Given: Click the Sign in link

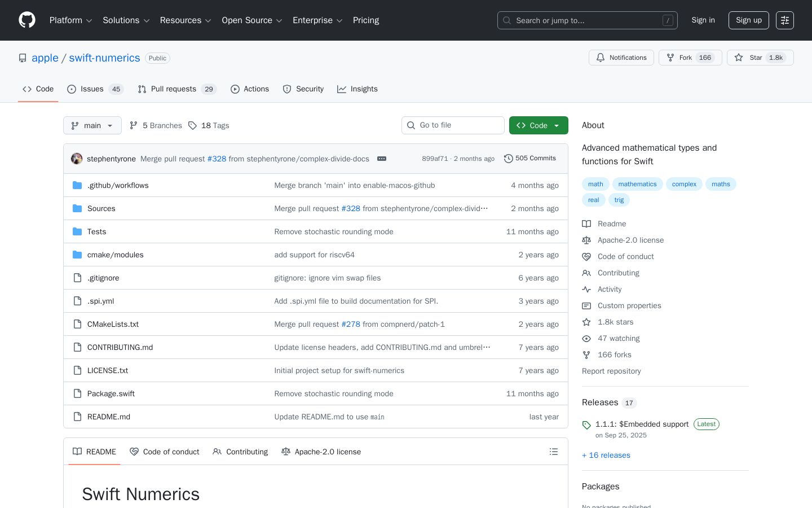Looking at the screenshot, I should tap(703, 20).
